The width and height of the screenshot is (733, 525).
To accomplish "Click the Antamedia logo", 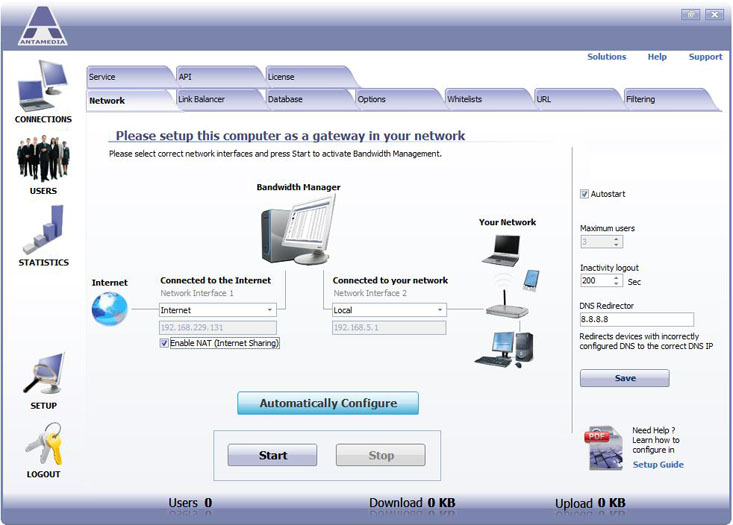I will 43,26.
